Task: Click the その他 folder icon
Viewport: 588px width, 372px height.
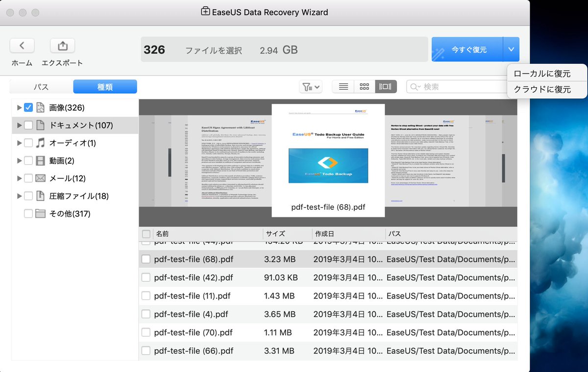Action: [x=40, y=213]
